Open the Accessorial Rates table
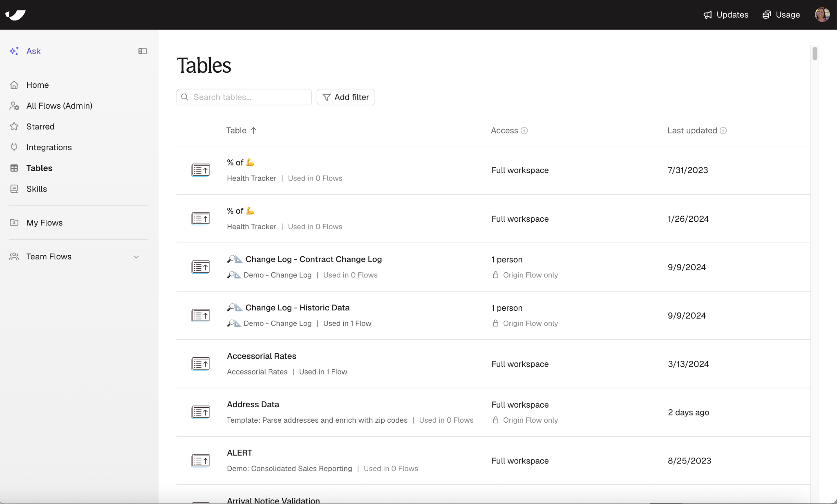The height and width of the screenshot is (504, 837). pyautogui.click(x=262, y=356)
